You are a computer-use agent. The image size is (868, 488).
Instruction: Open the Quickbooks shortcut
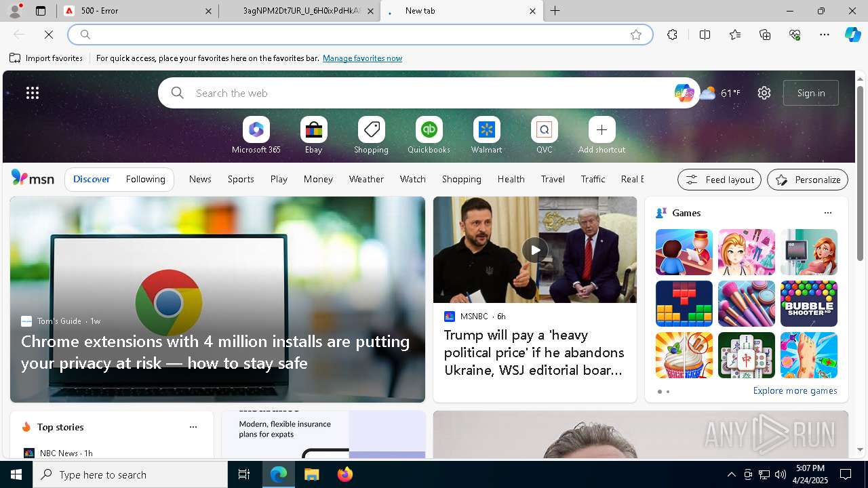tap(429, 136)
